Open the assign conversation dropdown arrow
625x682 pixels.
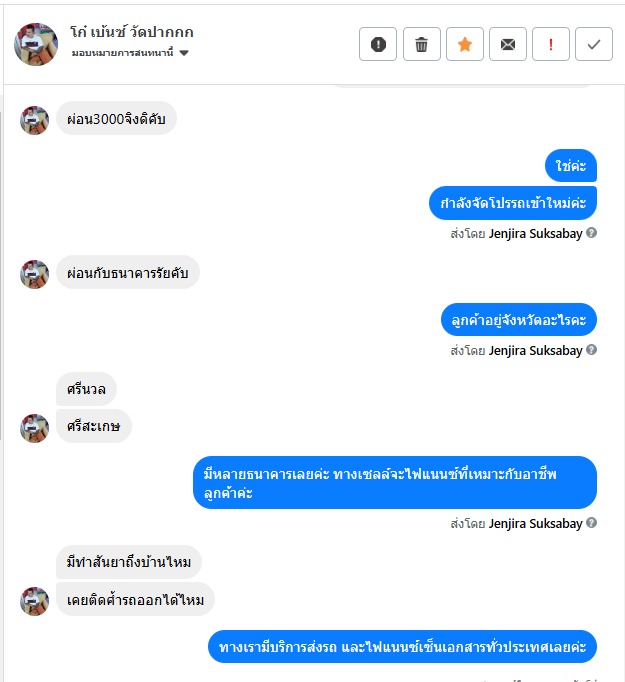(x=184, y=53)
